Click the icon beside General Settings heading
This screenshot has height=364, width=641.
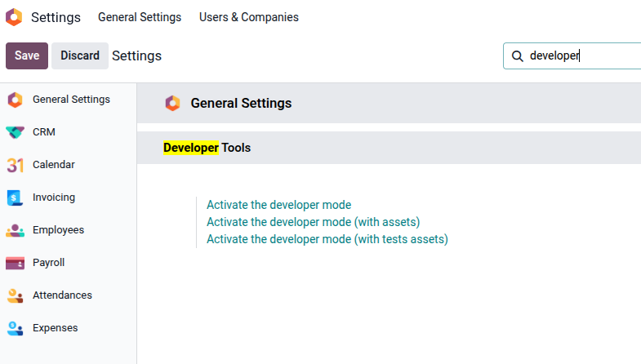pyautogui.click(x=172, y=104)
